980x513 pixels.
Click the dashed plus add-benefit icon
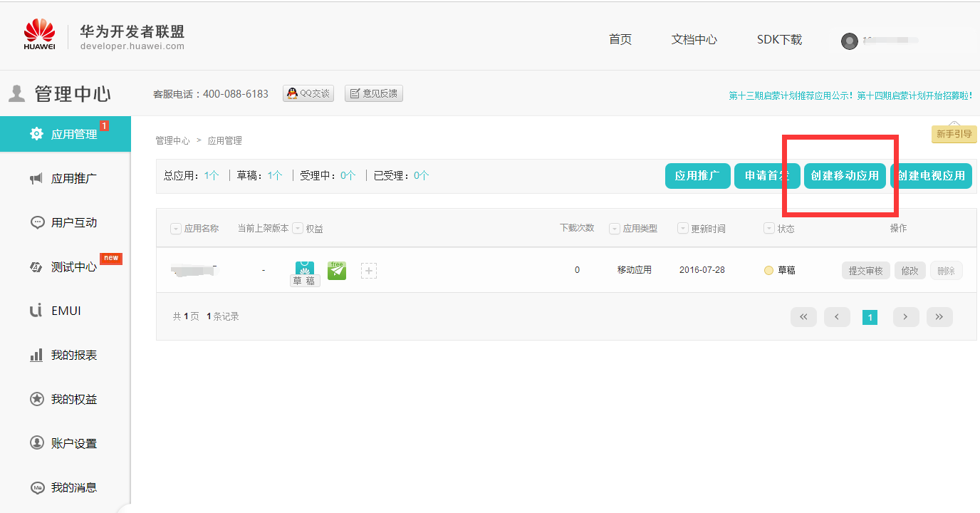point(369,271)
